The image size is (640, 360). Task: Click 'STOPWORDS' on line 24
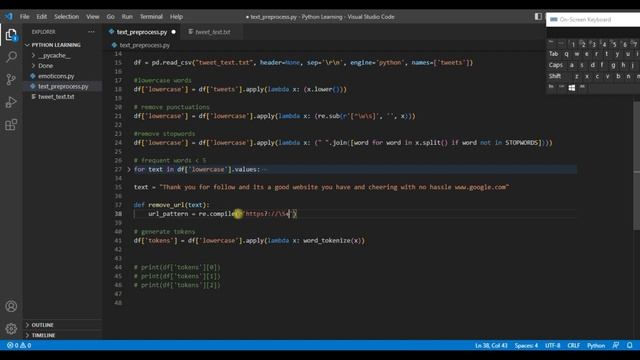click(x=523, y=142)
